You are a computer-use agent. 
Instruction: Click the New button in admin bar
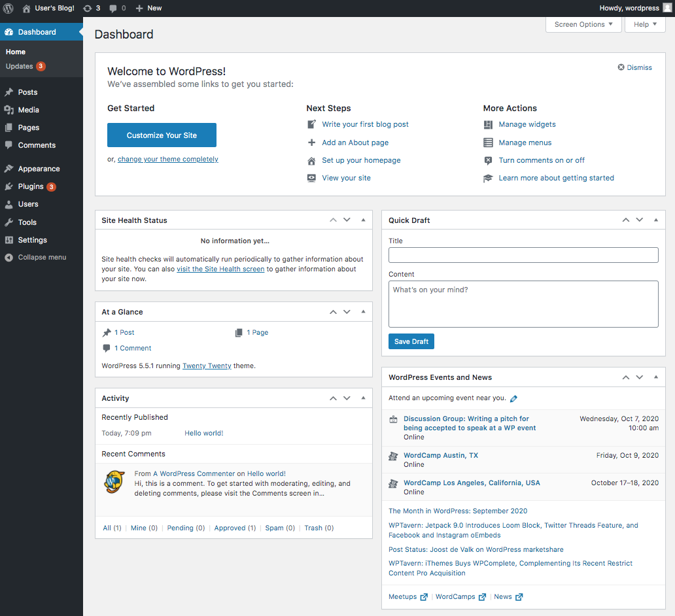click(x=148, y=9)
